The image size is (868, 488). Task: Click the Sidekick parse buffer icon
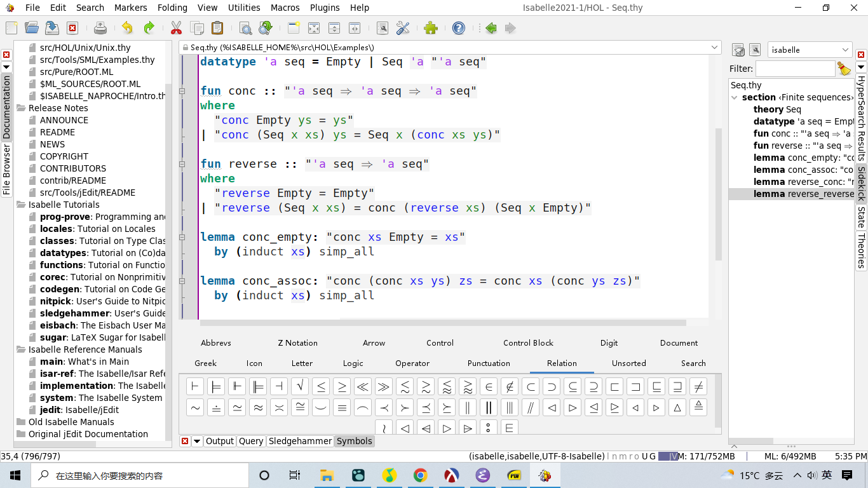(738, 50)
